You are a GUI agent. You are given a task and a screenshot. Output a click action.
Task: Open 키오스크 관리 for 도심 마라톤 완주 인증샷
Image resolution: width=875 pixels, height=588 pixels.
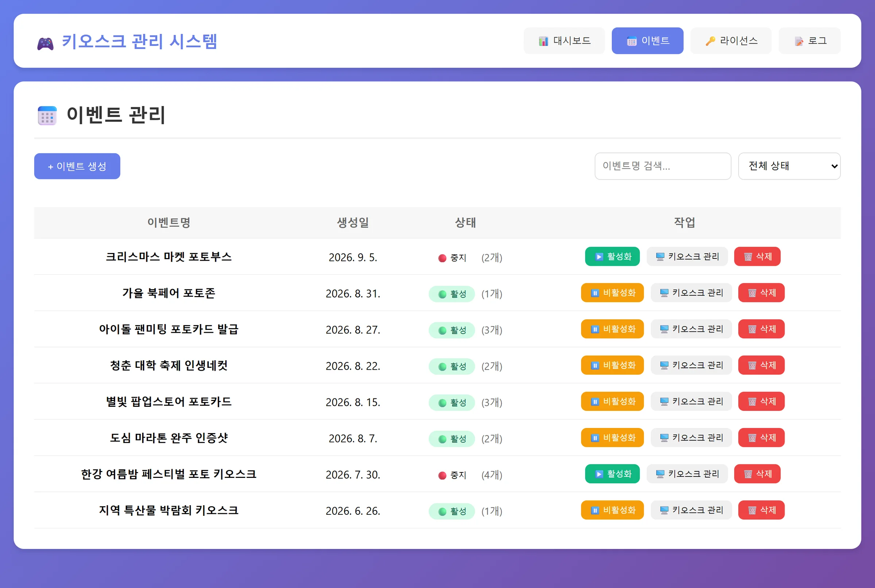(691, 438)
